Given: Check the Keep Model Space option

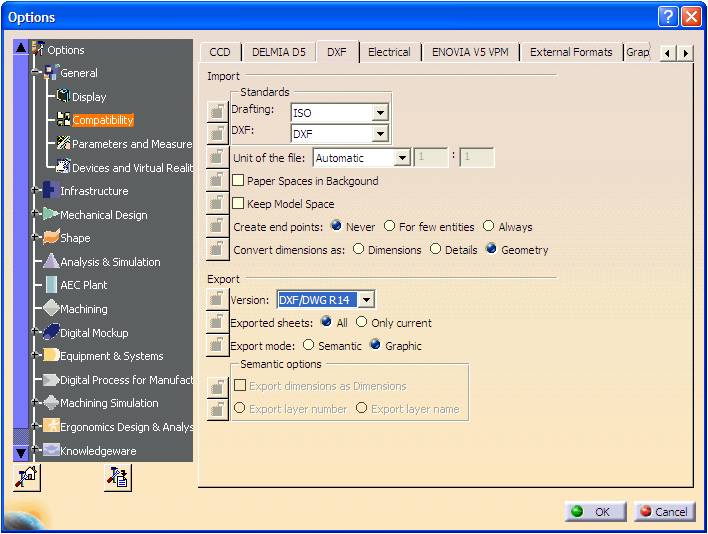Looking at the screenshot, I should pos(238,204).
